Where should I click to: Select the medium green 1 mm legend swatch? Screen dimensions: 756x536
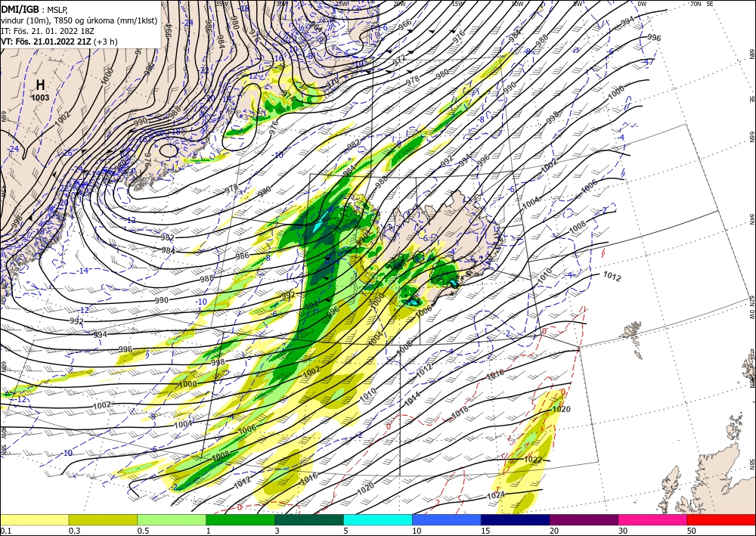[x=240, y=519]
